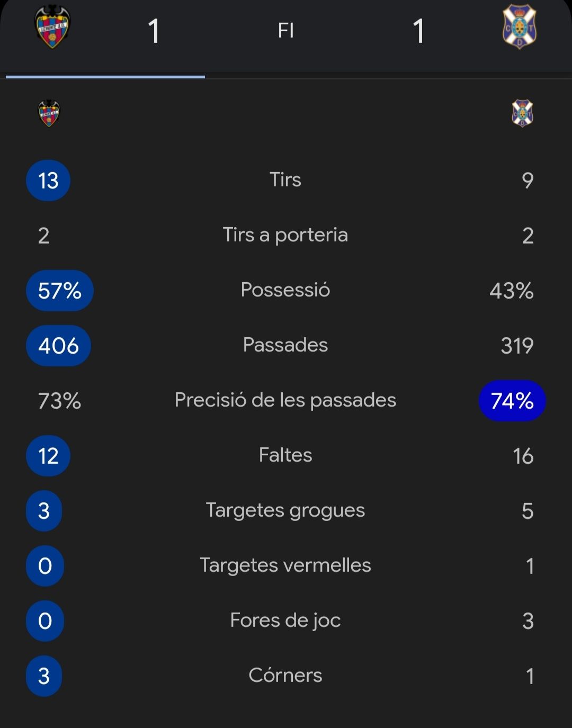
Task: Tap Levante's score of 1 in the header
Action: [154, 31]
